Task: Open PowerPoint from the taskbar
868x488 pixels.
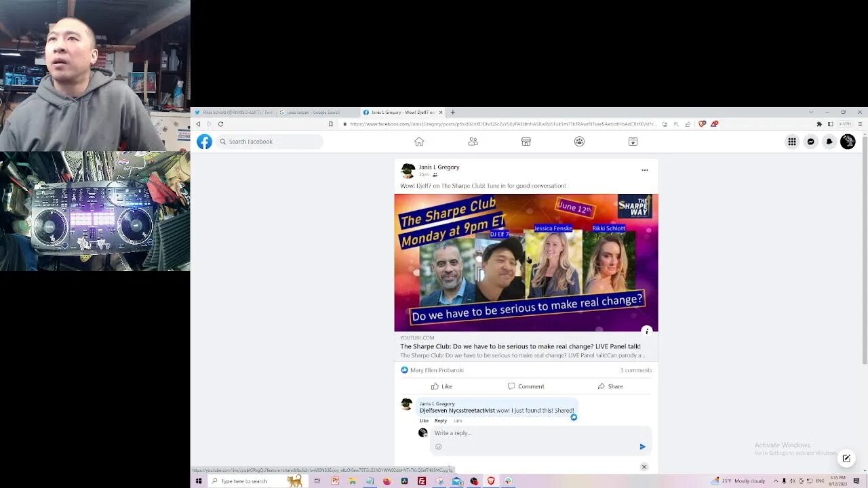Action: pos(335,481)
